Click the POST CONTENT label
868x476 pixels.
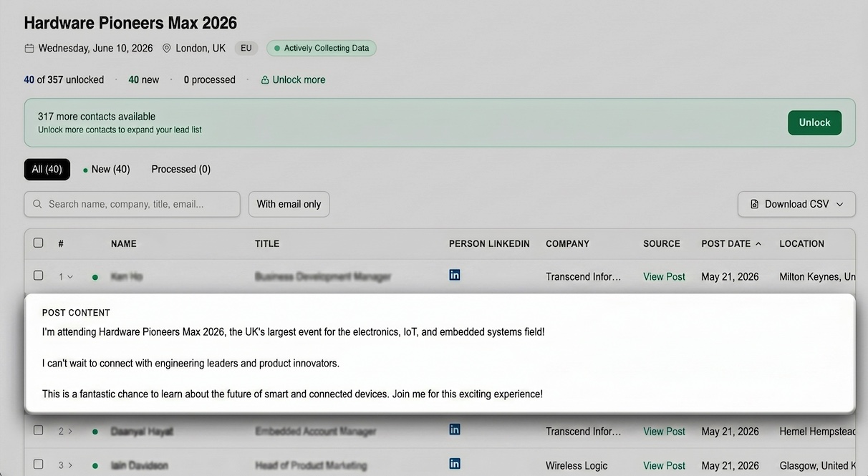[76, 313]
